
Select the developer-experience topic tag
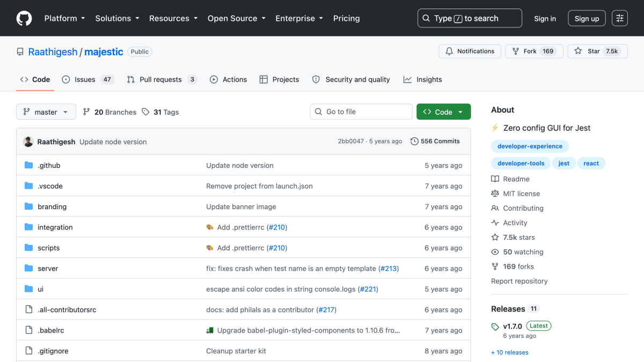tap(530, 146)
